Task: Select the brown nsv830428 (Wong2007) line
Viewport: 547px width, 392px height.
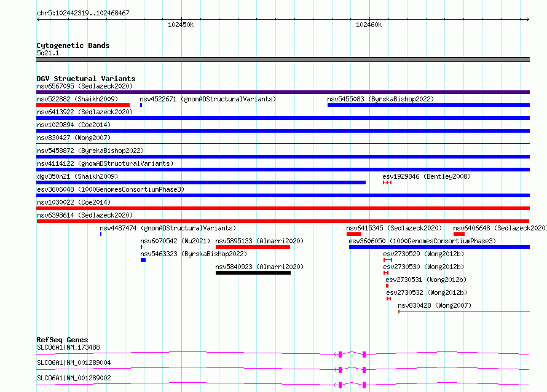Action: tap(464, 311)
